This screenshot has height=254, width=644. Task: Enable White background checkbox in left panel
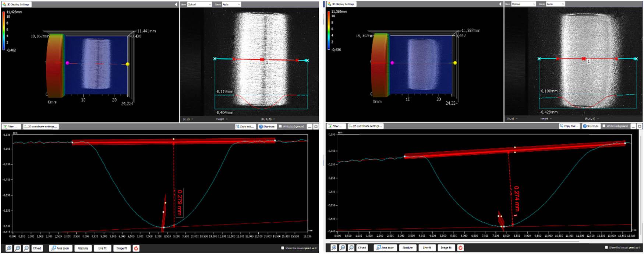280,126
